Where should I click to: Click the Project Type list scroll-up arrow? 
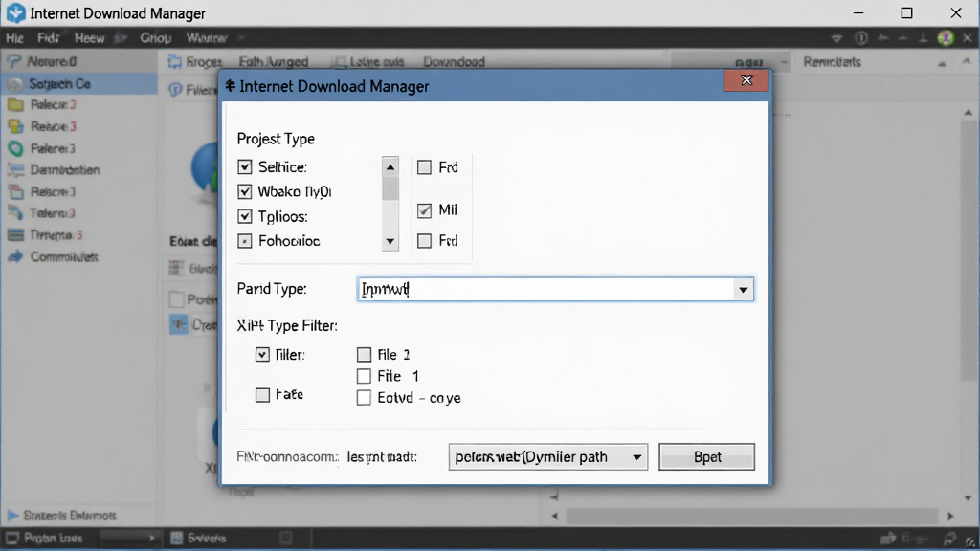point(390,166)
